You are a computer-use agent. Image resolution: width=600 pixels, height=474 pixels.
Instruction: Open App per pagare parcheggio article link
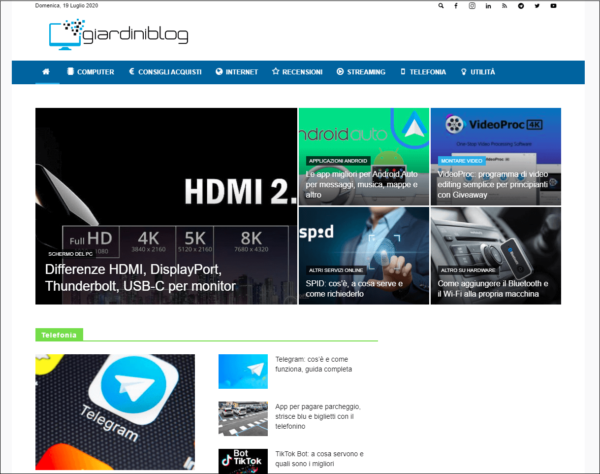(x=318, y=416)
